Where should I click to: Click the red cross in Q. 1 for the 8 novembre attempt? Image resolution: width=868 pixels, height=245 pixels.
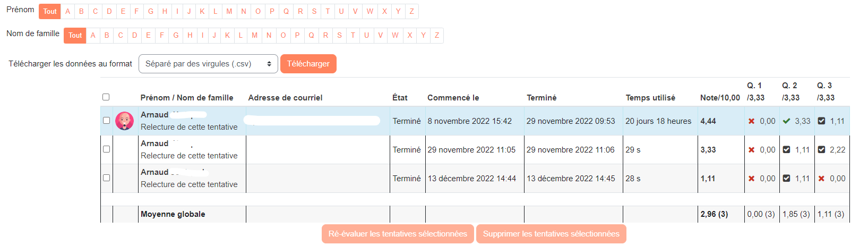tap(751, 121)
